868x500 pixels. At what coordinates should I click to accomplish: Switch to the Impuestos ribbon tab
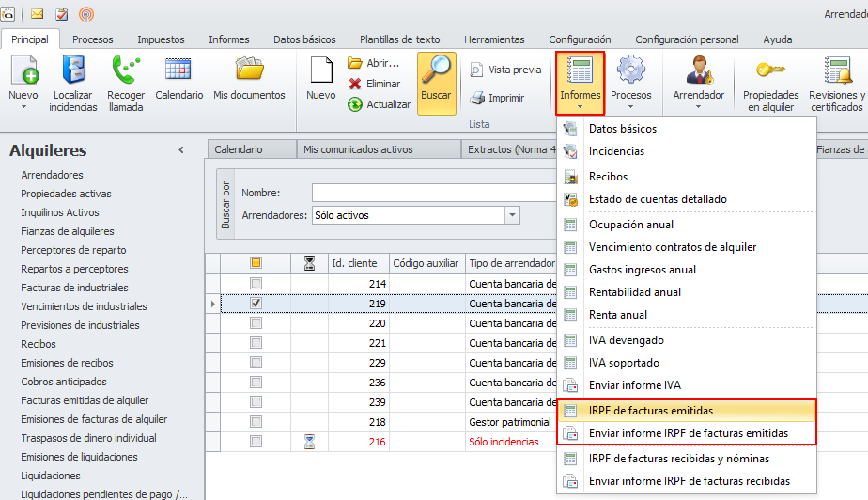tap(161, 39)
